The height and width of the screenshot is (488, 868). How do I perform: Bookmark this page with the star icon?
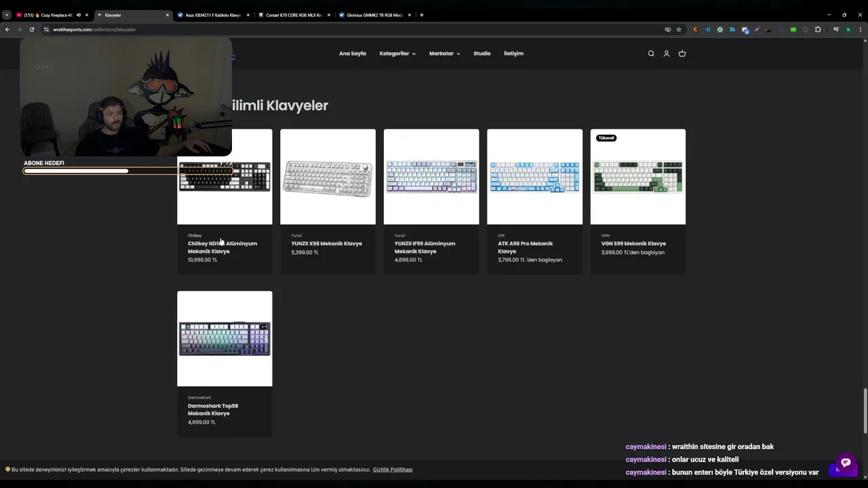pyautogui.click(x=679, y=29)
